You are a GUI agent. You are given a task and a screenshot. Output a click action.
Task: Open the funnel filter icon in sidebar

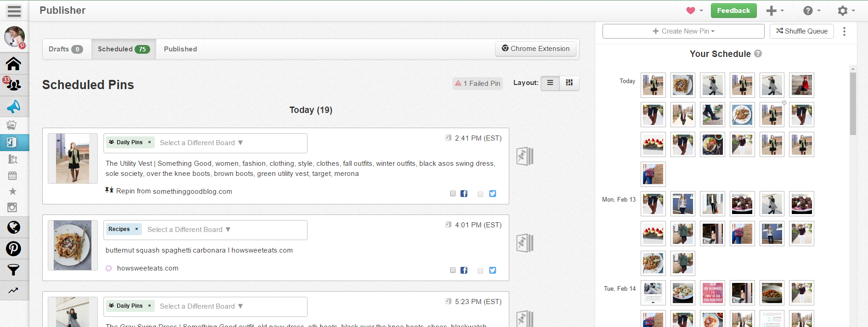point(14,270)
